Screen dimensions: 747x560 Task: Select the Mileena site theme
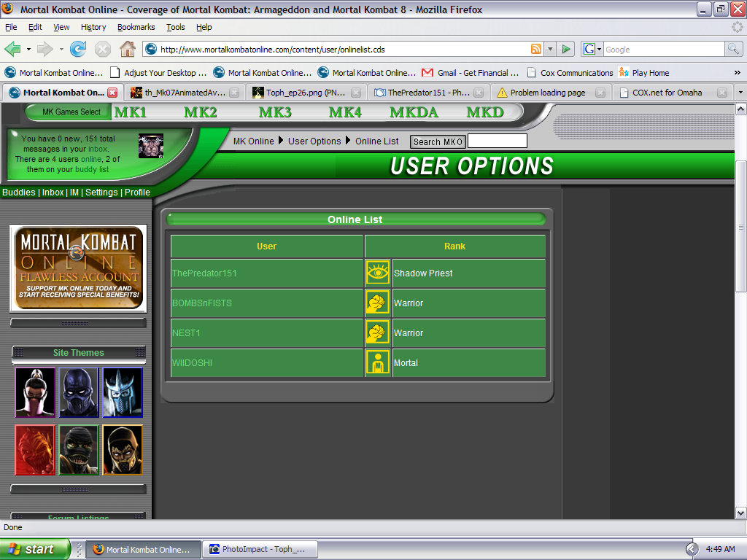(x=35, y=392)
